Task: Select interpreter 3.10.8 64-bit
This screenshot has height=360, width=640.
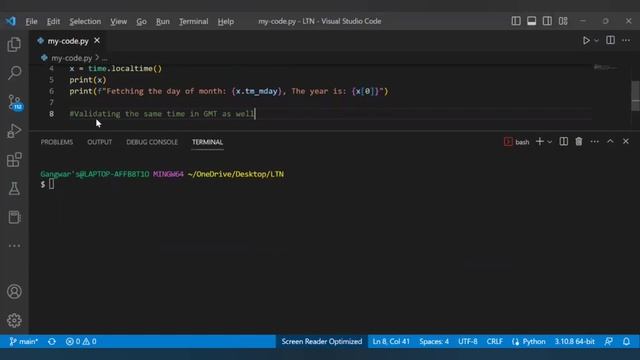Action: pyautogui.click(x=574, y=341)
